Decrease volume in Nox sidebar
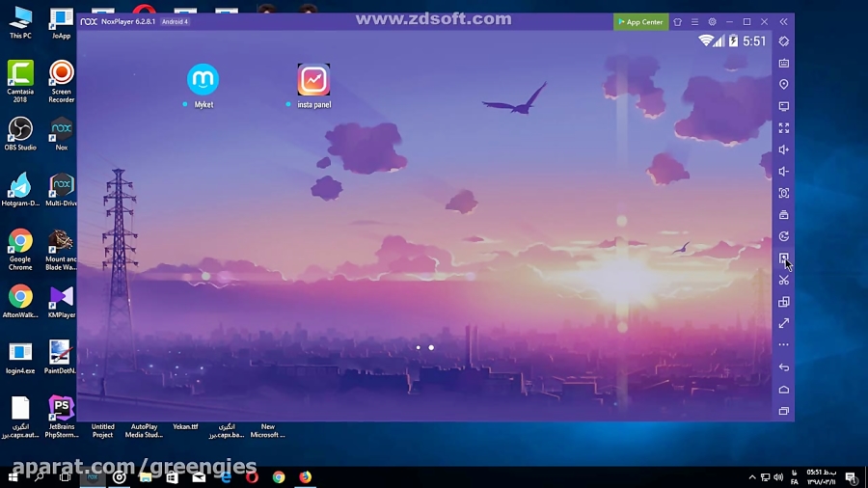Viewport: 868px width, 488px height. pyautogui.click(x=784, y=172)
